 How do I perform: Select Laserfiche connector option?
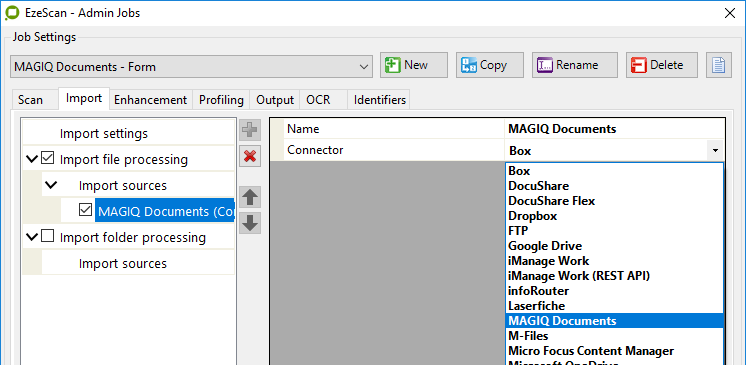click(x=614, y=306)
